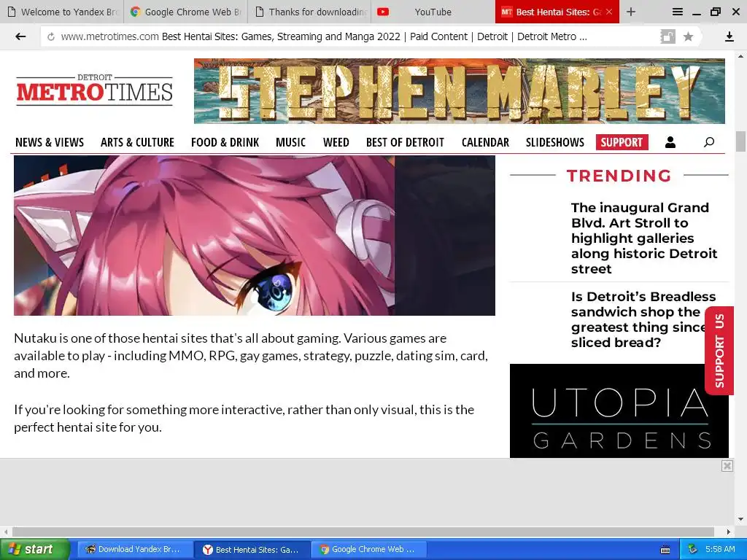
Task: Click the Utopia Gardens advertisement
Action: [x=619, y=411]
